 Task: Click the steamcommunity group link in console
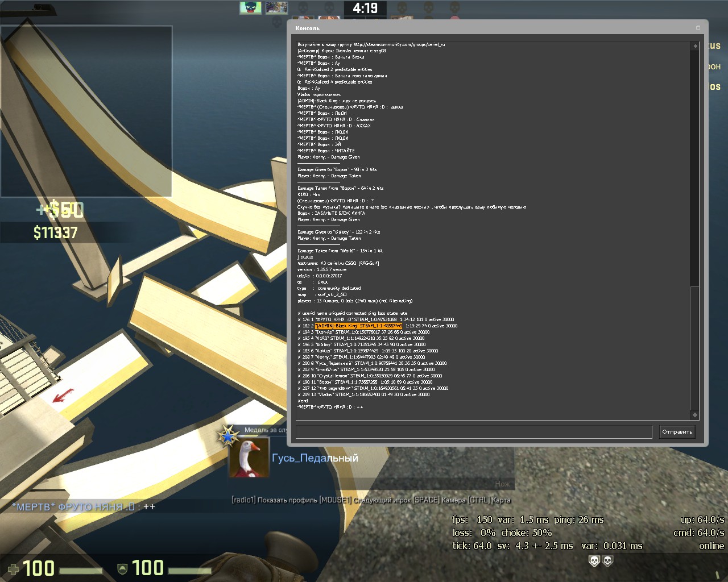[399, 44]
